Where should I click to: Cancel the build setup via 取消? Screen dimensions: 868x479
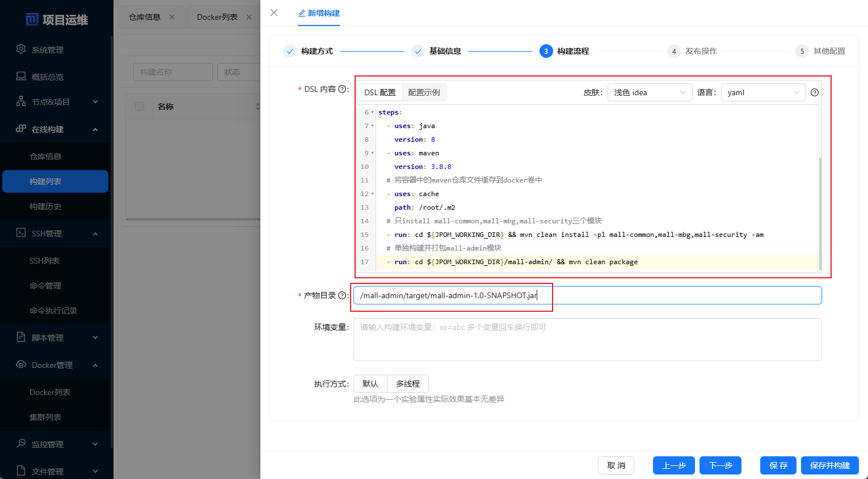[x=616, y=465]
